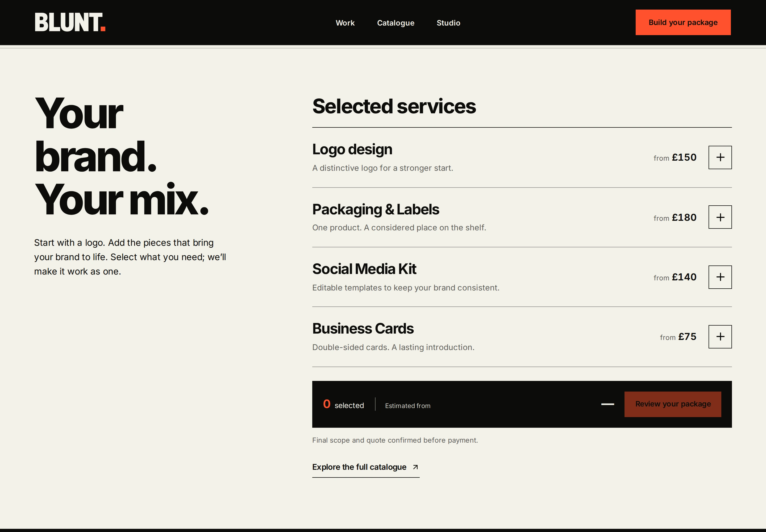
Task: Click 'Final scope and quote confirmed before payment.'
Action: click(x=395, y=440)
